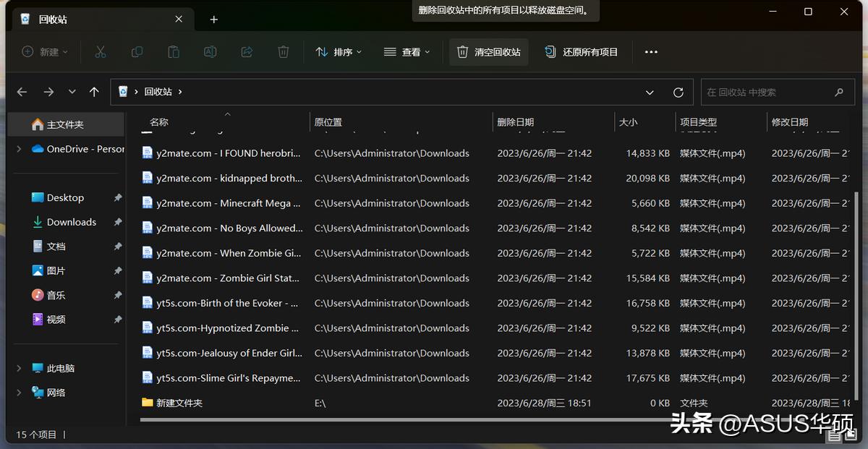
Task: Open the 查看 view dropdown
Action: [407, 52]
